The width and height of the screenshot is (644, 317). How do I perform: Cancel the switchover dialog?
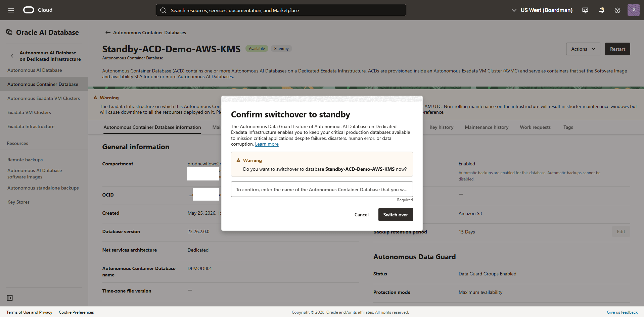[361, 215]
